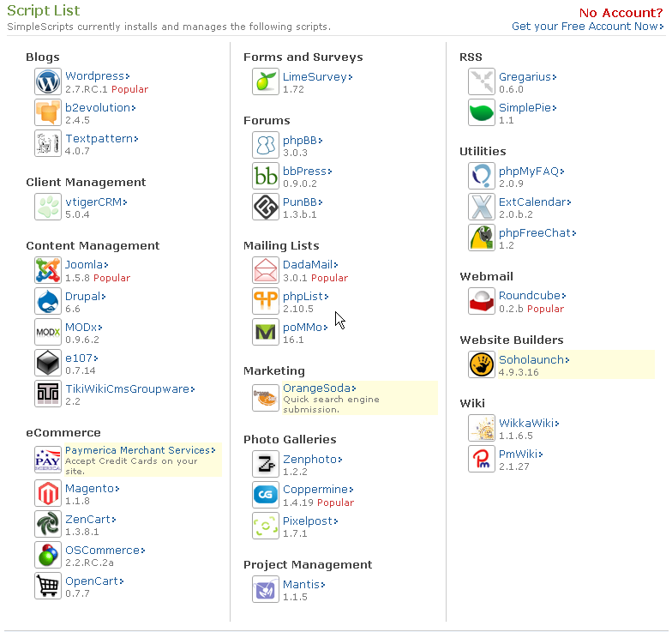Open the DadaMail link
This screenshot has height=632, width=672.
(310, 264)
